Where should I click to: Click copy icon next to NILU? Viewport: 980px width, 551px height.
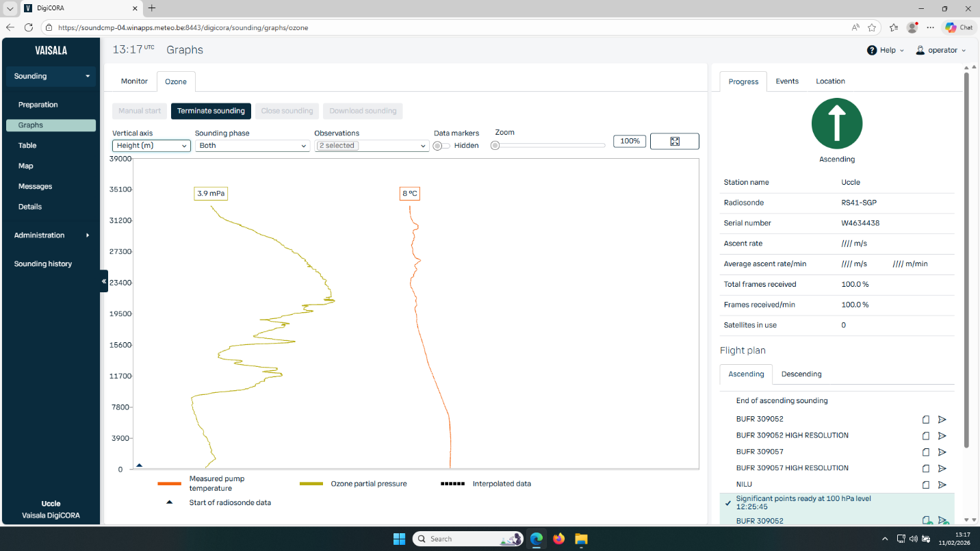tap(925, 485)
